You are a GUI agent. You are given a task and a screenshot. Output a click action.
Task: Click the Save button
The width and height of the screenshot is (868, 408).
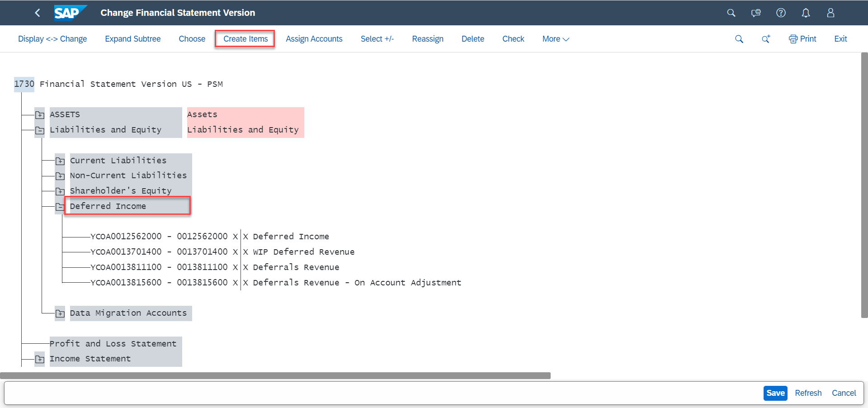(775, 393)
